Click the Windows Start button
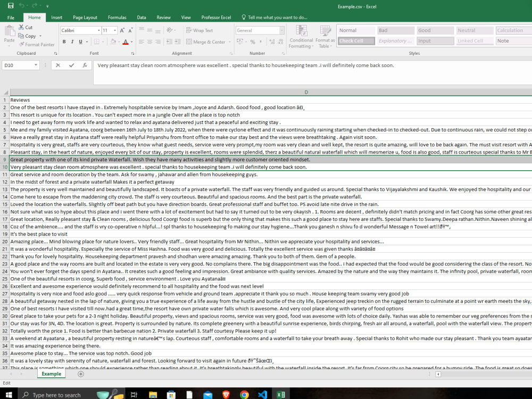 point(9,395)
